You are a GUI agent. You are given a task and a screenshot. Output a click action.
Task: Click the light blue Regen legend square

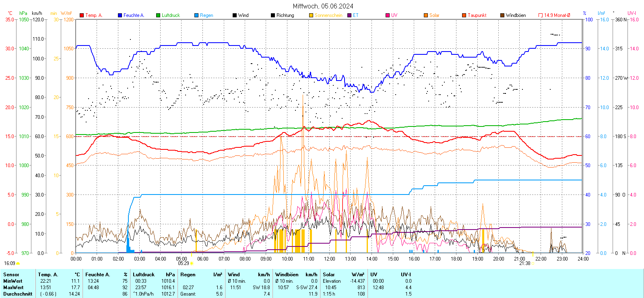click(196, 15)
